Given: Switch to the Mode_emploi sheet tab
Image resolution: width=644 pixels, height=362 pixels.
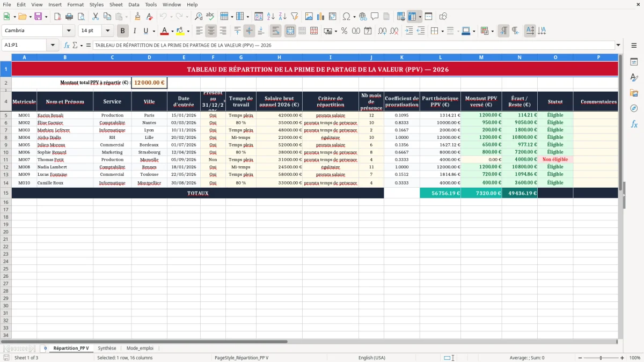Looking at the screenshot, I should 140,348.
